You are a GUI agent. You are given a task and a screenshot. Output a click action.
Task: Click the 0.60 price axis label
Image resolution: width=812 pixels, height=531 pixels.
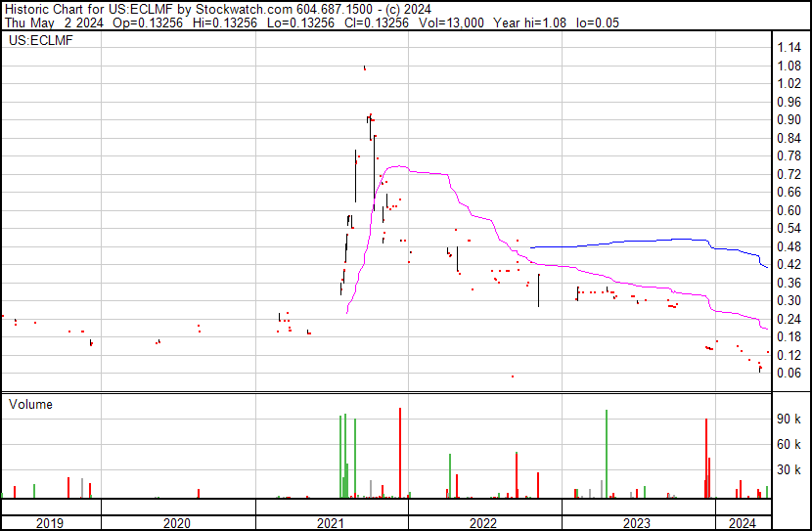(x=789, y=210)
